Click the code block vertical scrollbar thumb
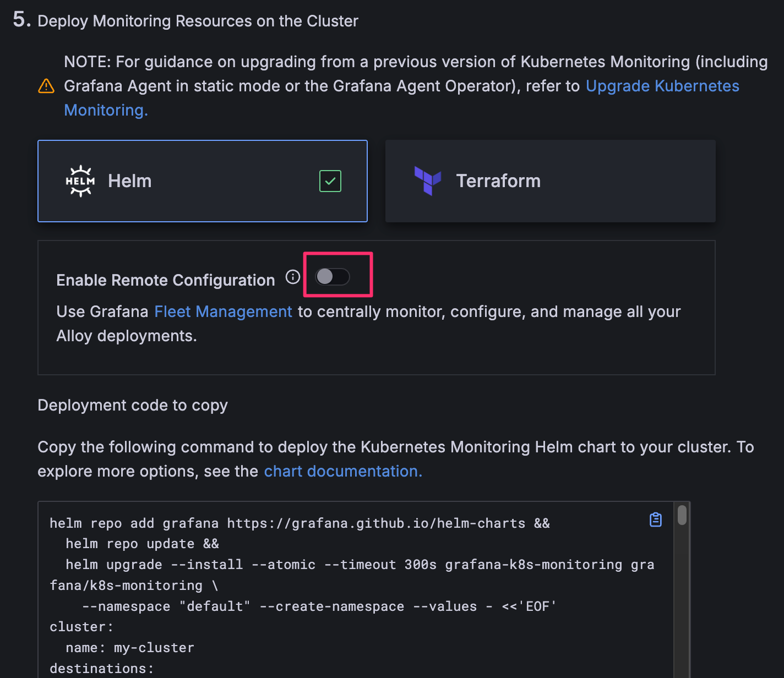This screenshot has height=678, width=784. 682,516
